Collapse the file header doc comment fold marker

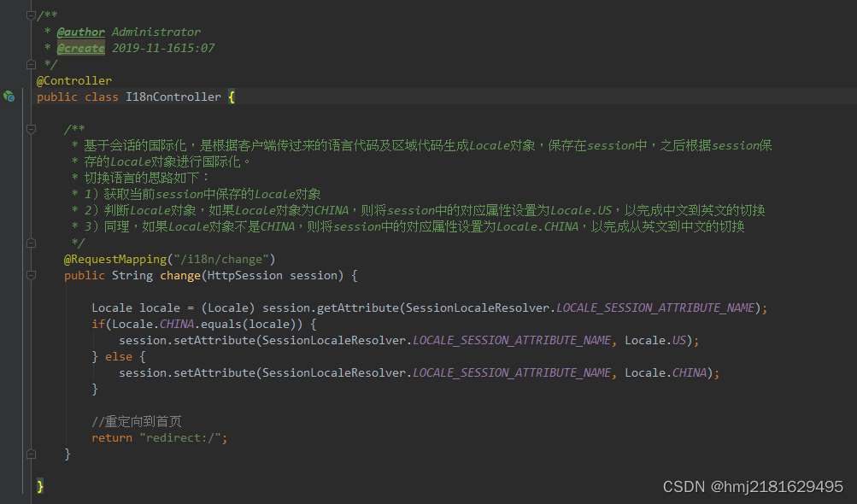click(x=31, y=15)
